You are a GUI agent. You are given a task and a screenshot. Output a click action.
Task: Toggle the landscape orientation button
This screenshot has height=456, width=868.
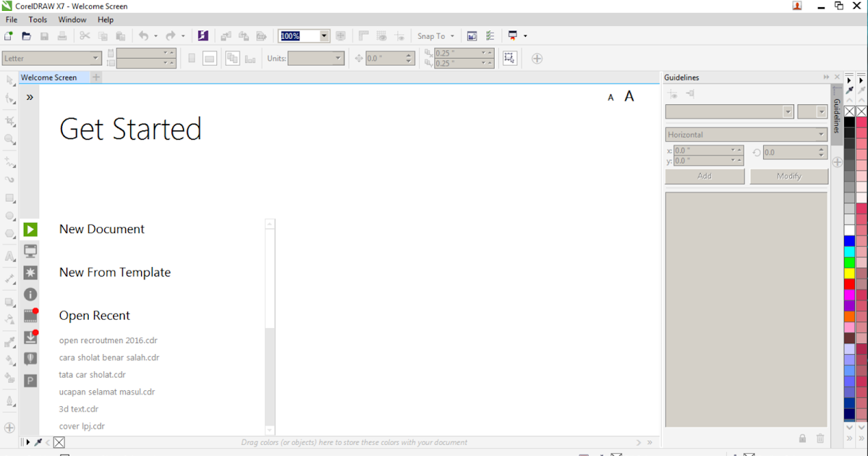click(x=210, y=59)
